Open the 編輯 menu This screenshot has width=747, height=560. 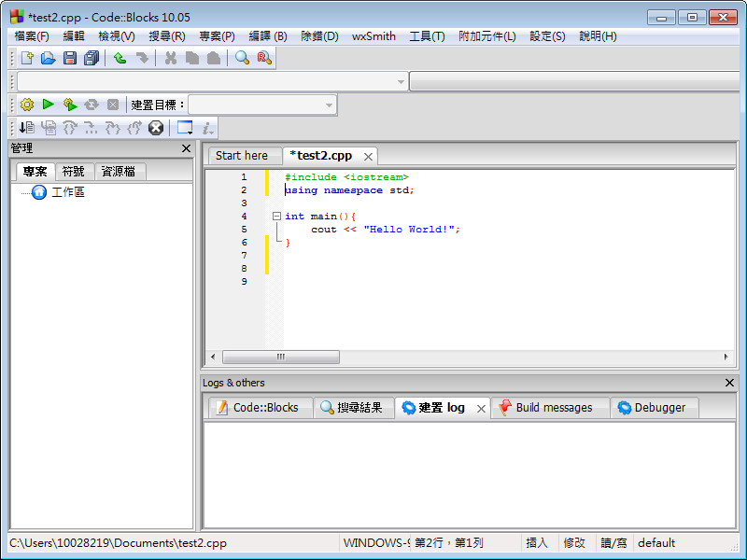click(74, 36)
